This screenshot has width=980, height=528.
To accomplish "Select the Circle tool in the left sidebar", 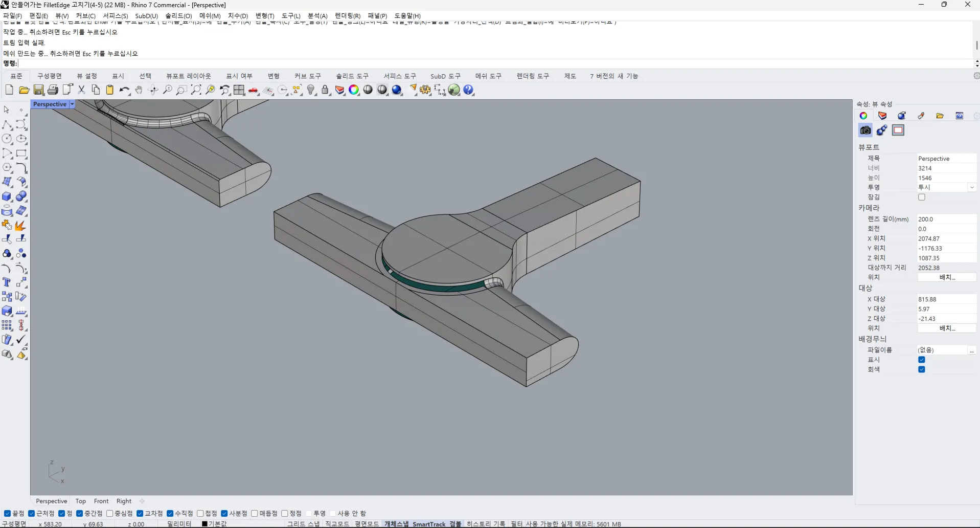I will 7,139.
